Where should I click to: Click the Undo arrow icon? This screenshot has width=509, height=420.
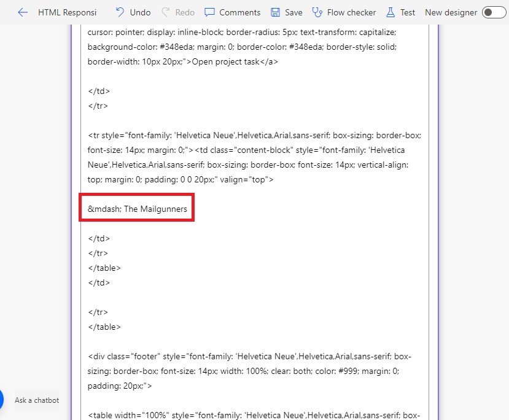pos(119,12)
